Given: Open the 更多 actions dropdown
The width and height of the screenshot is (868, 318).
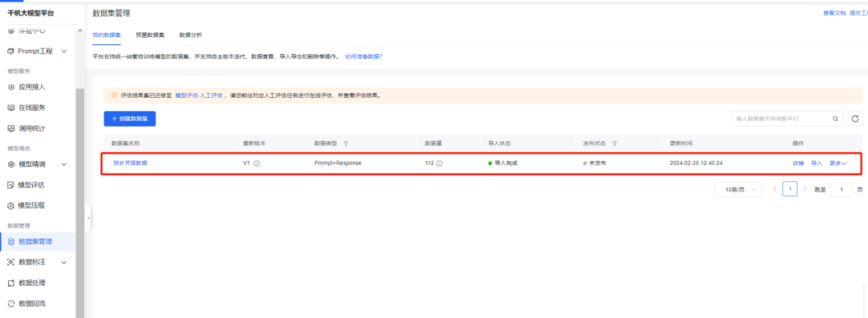Looking at the screenshot, I should pyautogui.click(x=837, y=164).
